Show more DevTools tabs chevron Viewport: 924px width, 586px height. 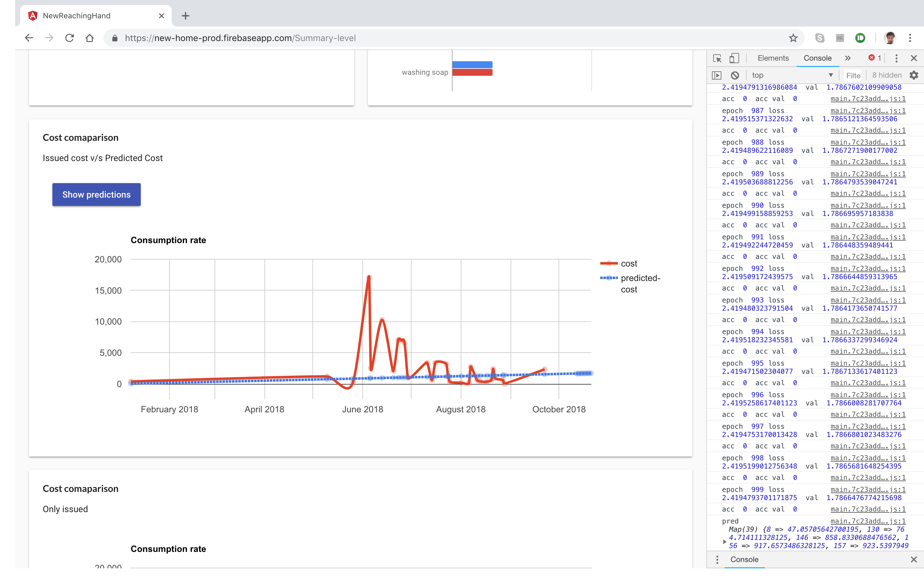coord(848,58)
